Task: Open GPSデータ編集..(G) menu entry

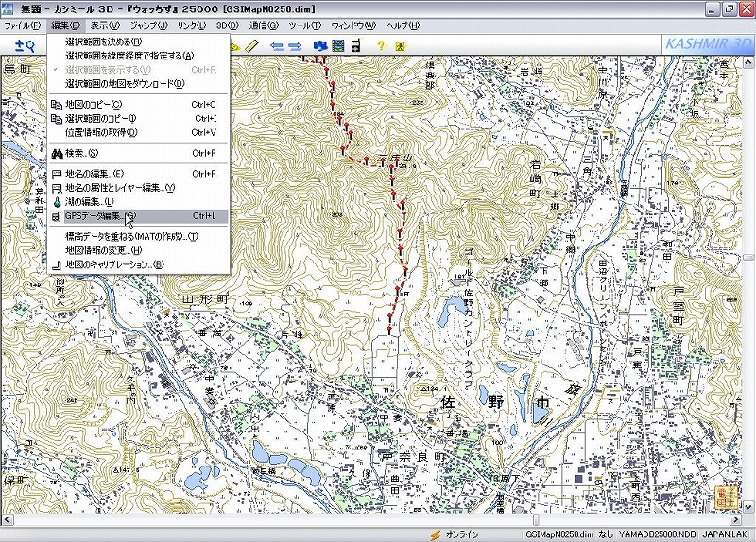Action: point(138,216)
